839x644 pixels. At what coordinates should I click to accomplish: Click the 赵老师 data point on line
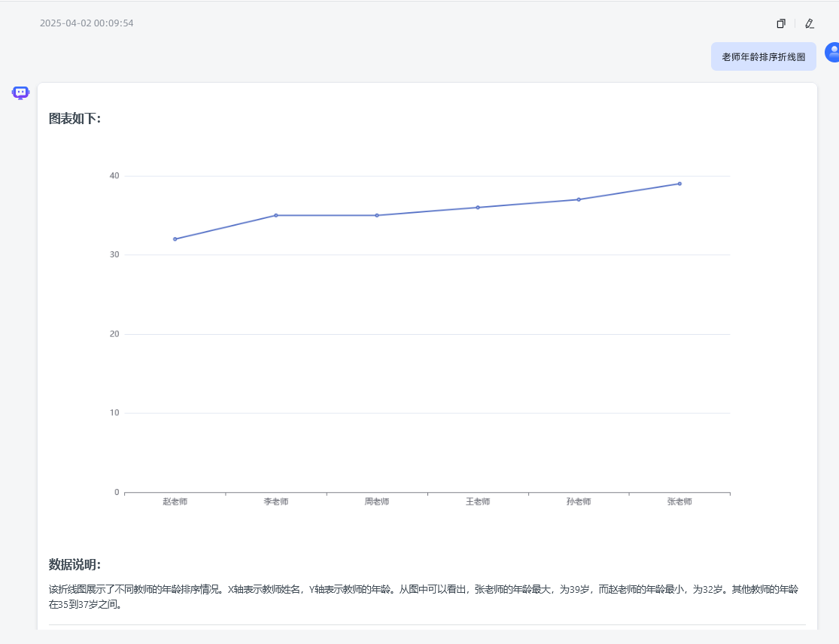pos(175,239)
